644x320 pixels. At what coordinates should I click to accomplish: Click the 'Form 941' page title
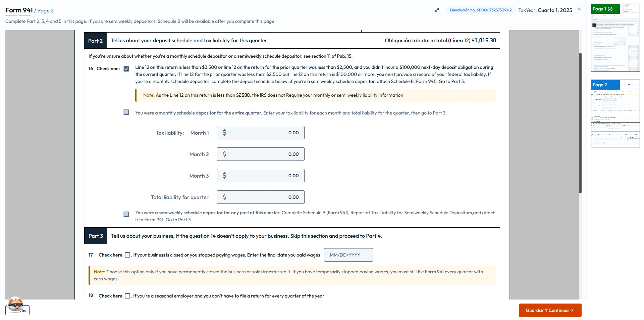[19, 10]
